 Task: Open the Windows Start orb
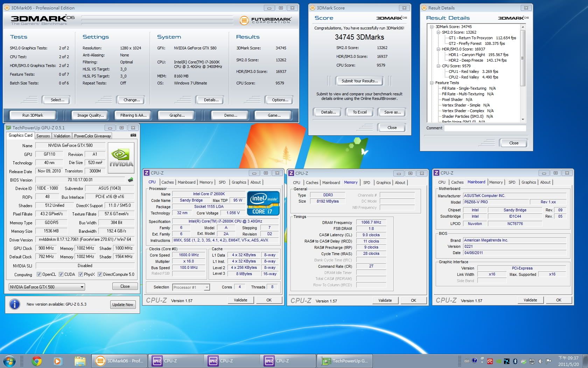point(9,361)
